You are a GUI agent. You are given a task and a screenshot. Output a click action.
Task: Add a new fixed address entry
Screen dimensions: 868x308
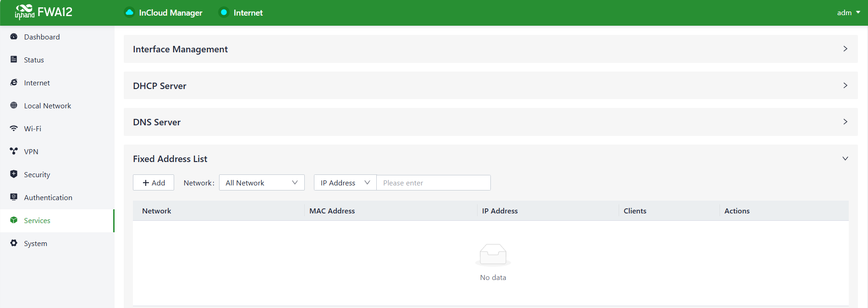coord(154,183)
